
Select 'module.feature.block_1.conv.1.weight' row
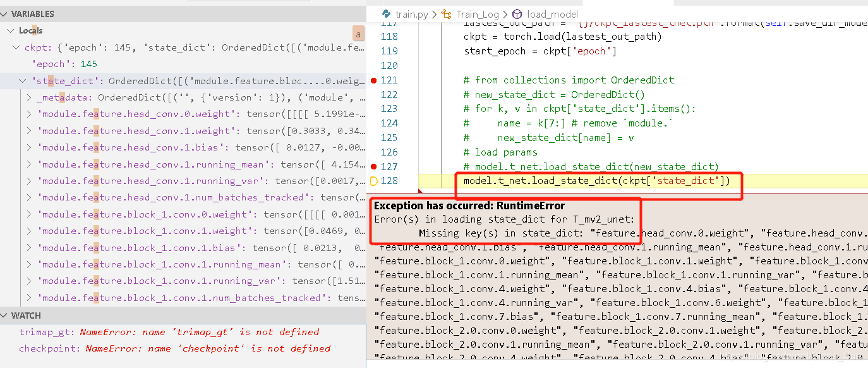[x=183, y=231]
